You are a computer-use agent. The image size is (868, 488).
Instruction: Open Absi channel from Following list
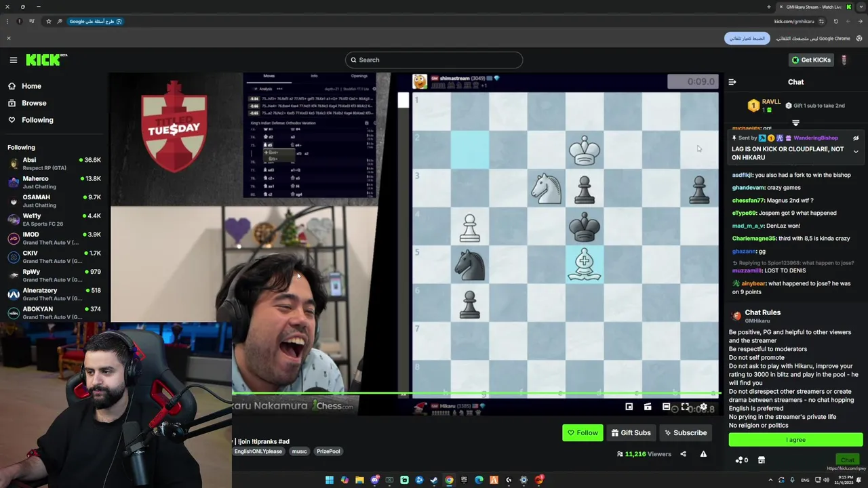coord(54,163)
